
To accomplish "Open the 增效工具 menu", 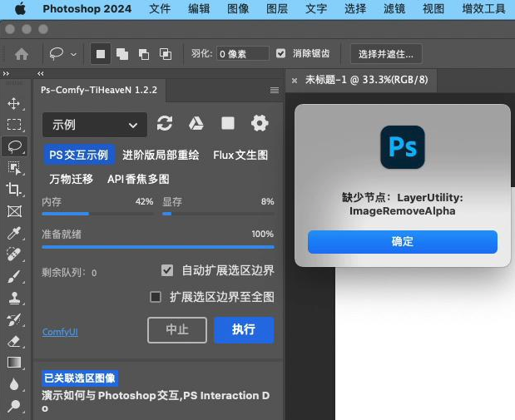I will pos(483,9).
